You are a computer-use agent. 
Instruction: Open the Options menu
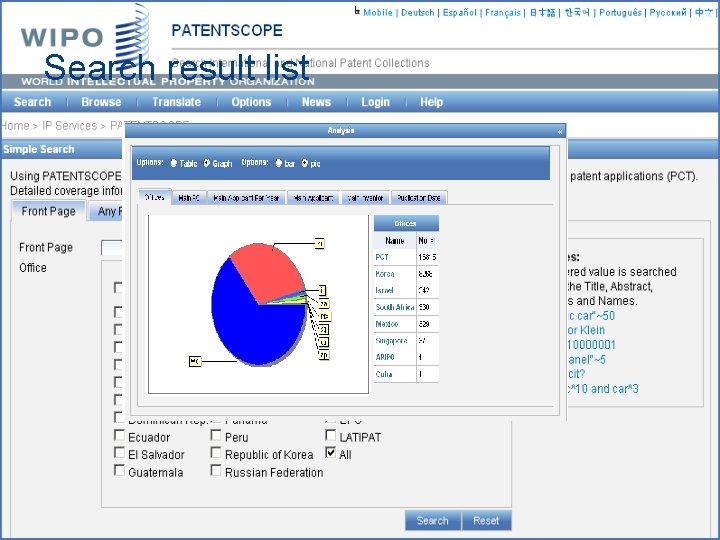(x=251, y=102)
